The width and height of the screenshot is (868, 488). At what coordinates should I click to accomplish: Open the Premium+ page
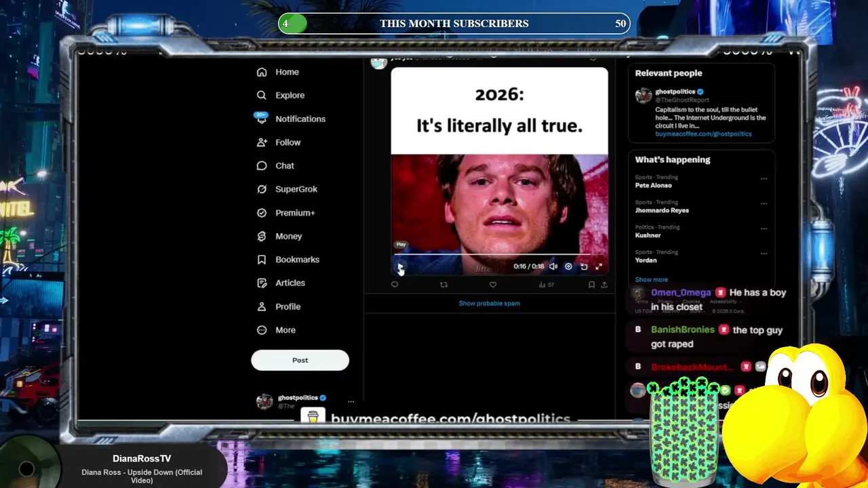coord(285,213)
